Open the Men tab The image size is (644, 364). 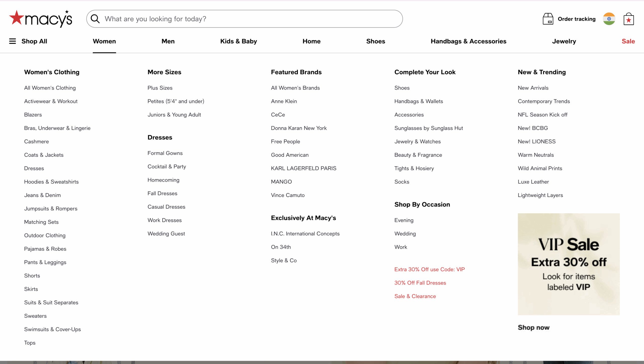pos(168,41)
